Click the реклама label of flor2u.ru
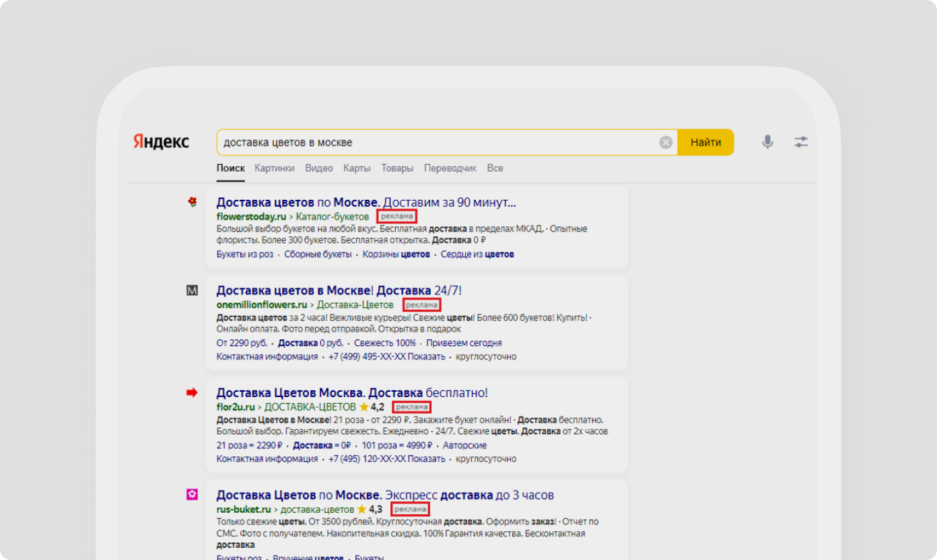 pyautogui.click(x=411, y=407)
